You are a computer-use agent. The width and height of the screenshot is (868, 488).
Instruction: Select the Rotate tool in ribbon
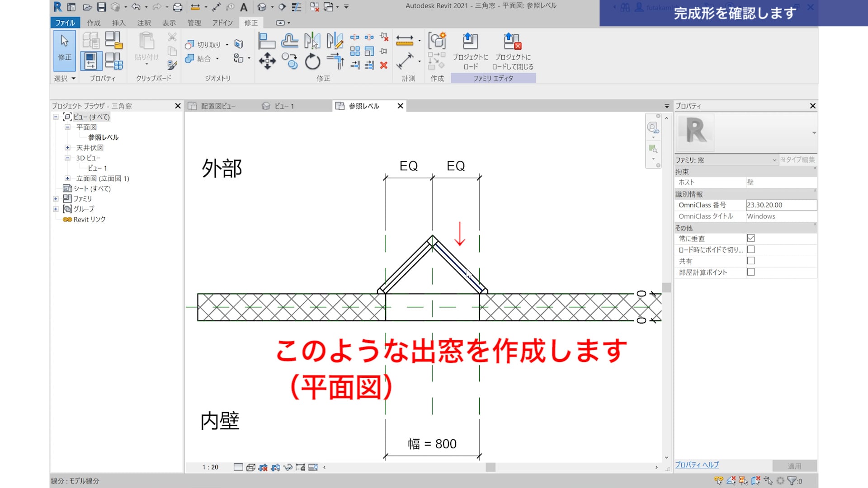pyautogui.click(x=312, y=61)
